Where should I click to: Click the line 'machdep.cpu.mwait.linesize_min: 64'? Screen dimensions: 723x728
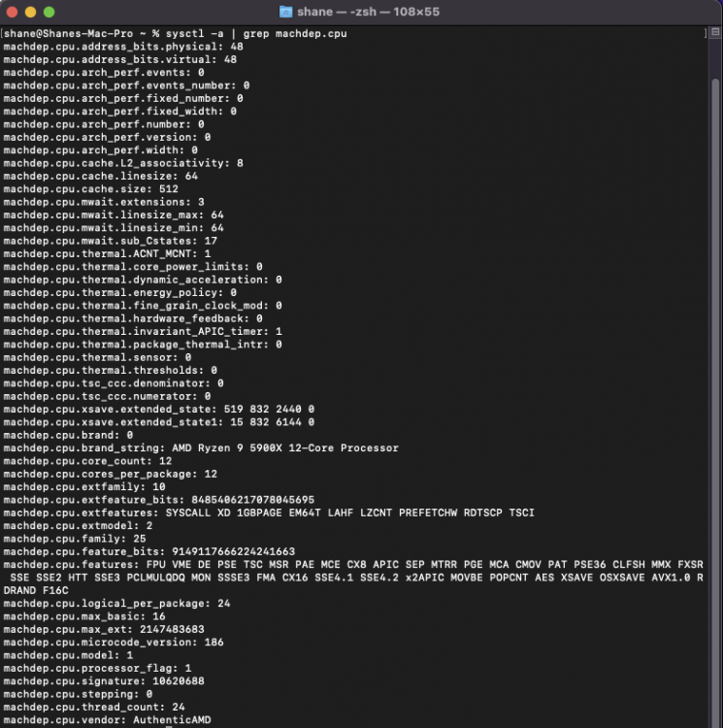tap(114, 228)
